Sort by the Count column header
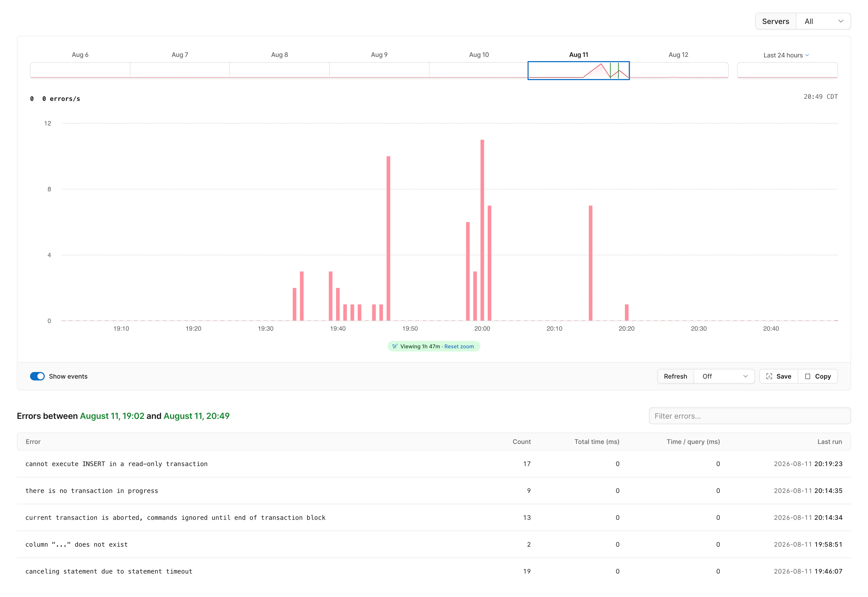The height and width of the screenshot is (597, 868). click(x=521, y=442)
